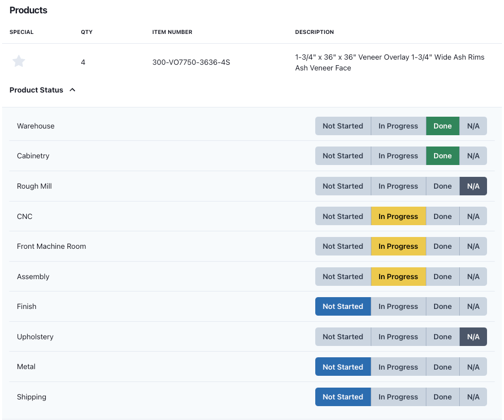504x420 pixels.
Task: Click the green Done button for Warehouse
Action: pos(443,126)
